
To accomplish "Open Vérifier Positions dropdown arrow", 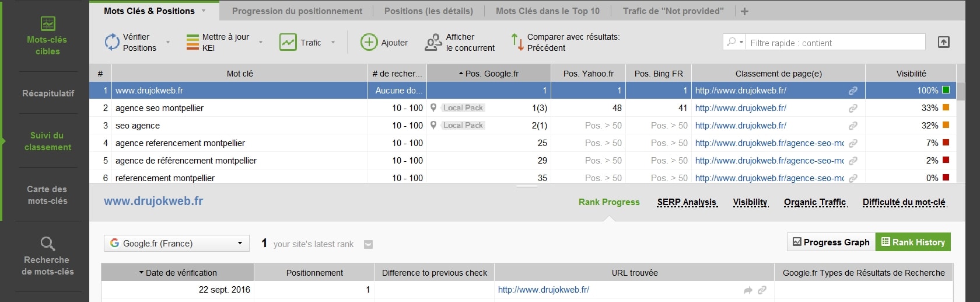I will (168, 42).
